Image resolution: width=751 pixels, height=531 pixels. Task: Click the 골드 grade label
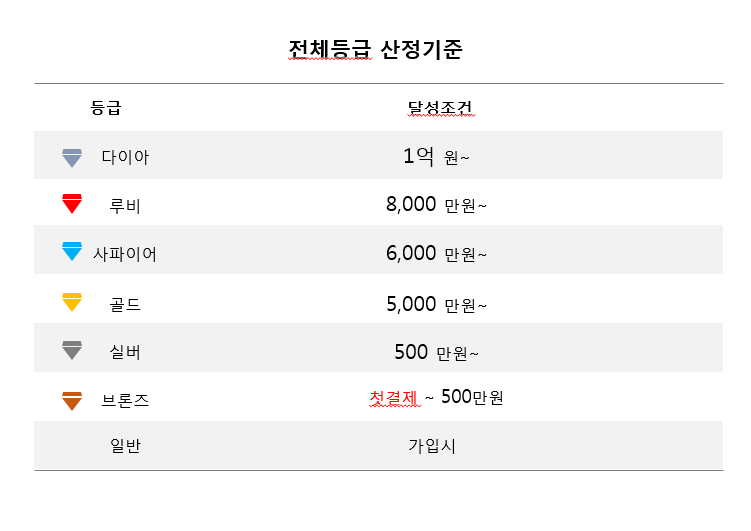coord(125,305)
